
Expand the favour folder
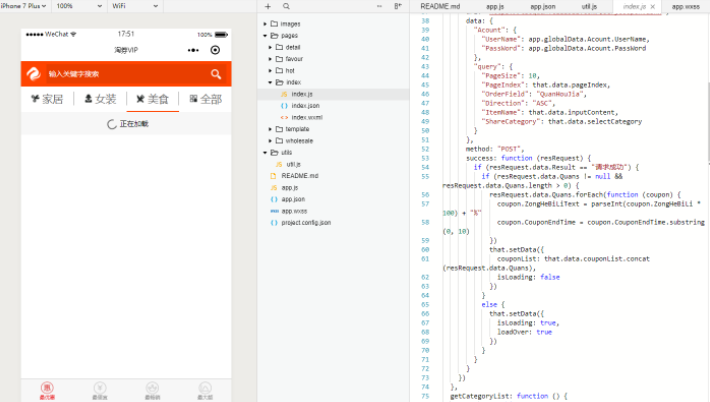(x=270, y=59)
